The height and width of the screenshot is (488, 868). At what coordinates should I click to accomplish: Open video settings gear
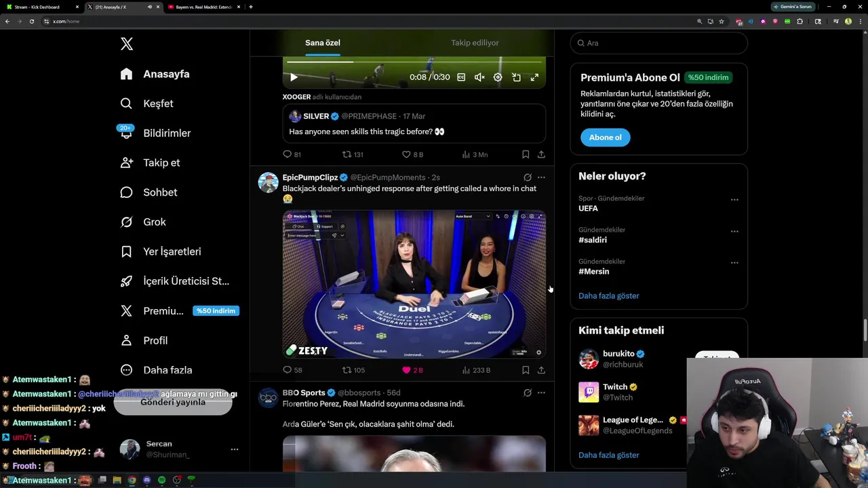tap(498, 77)
